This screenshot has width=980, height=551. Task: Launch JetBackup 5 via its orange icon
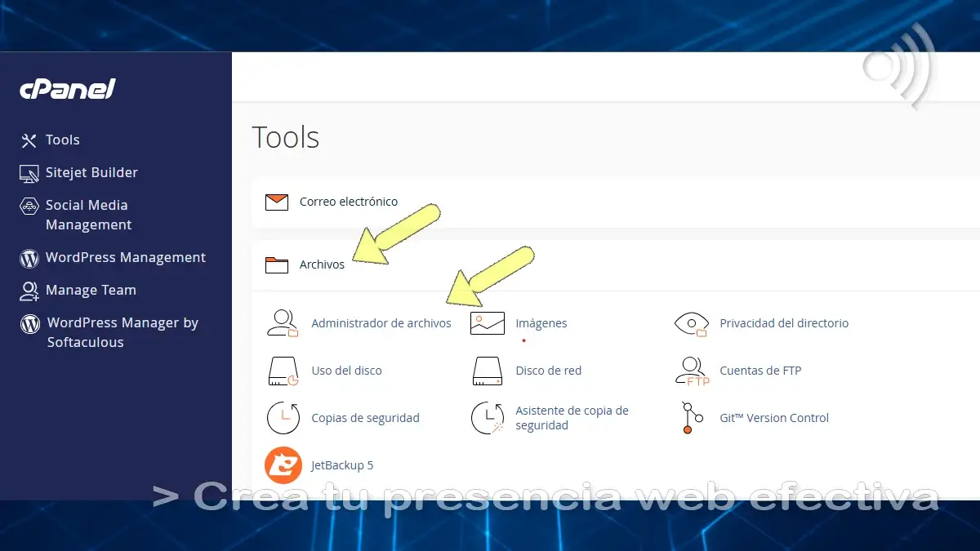tap(283, 464)
